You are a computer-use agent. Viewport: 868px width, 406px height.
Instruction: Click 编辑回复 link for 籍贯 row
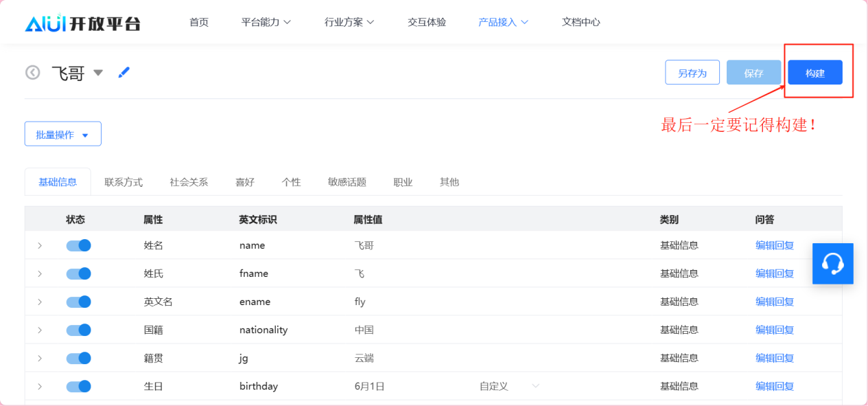pyautogui.click(x=775, y=358)
